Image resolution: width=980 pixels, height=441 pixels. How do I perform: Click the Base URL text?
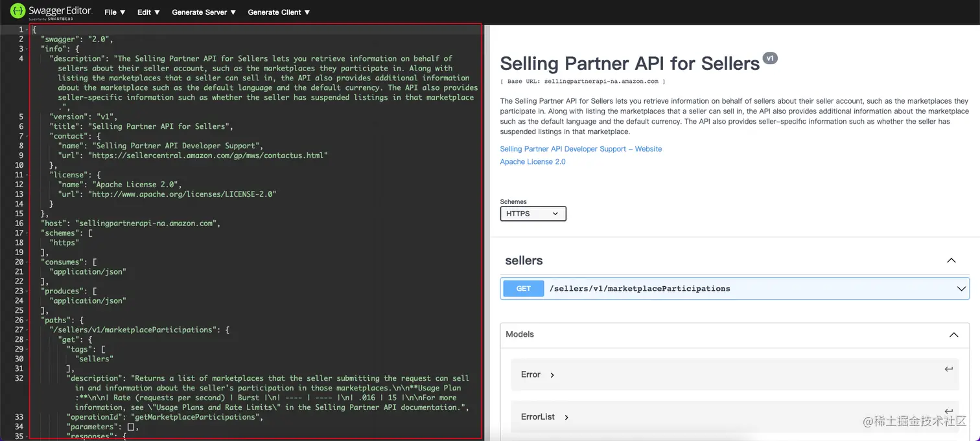(x=583, y=82)
